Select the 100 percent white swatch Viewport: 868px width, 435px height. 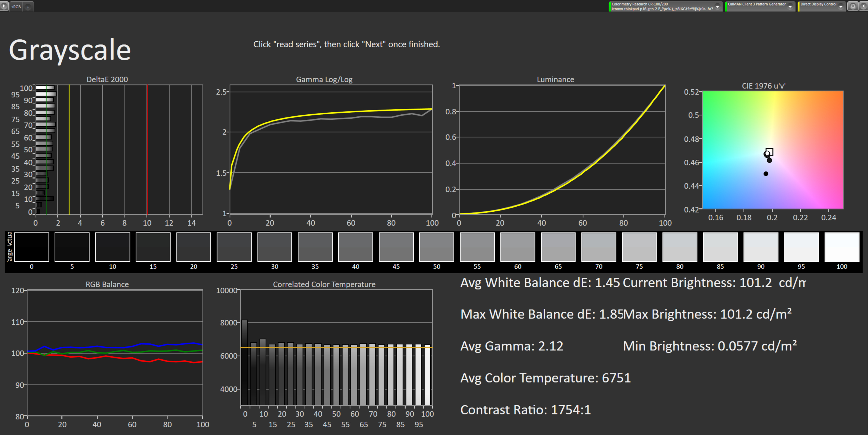pyautogui.click(x=841, y=247)
